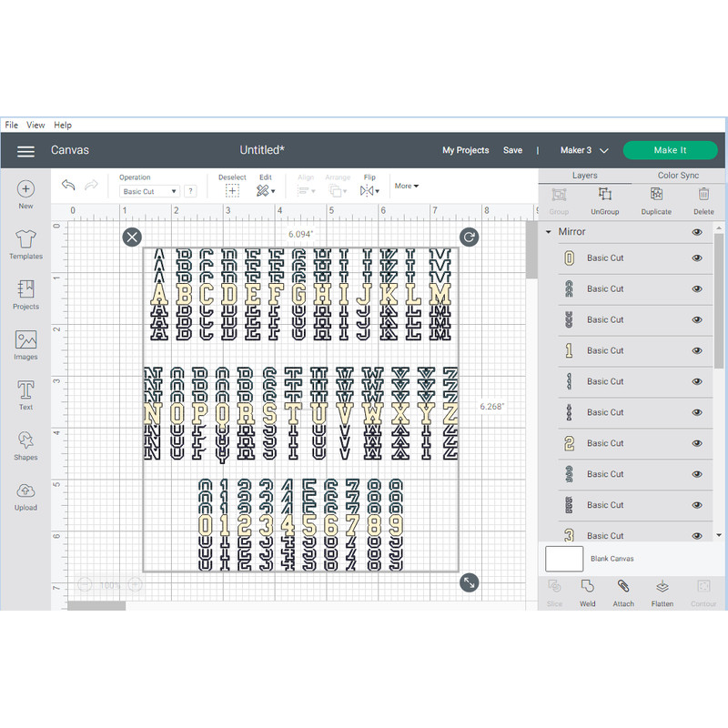This screenshot has width=728, height=728.
Task: Click the green Make It button
Action: point(670,150)
